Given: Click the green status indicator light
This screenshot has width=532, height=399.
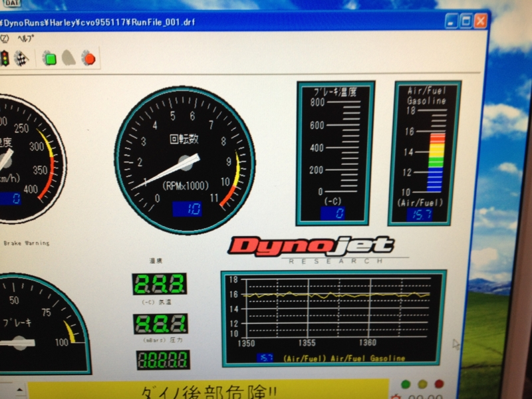Looking at the screenshot, I should point(406,384).
